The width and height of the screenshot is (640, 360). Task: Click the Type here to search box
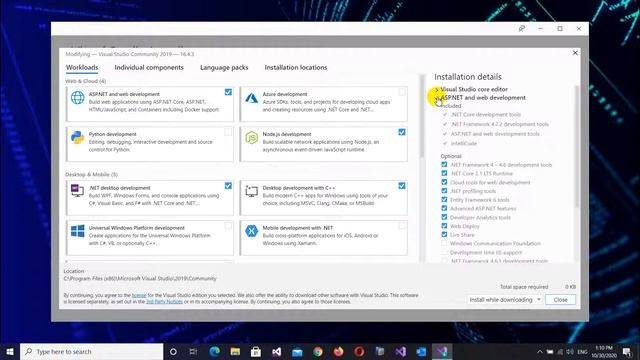[92, 351]
